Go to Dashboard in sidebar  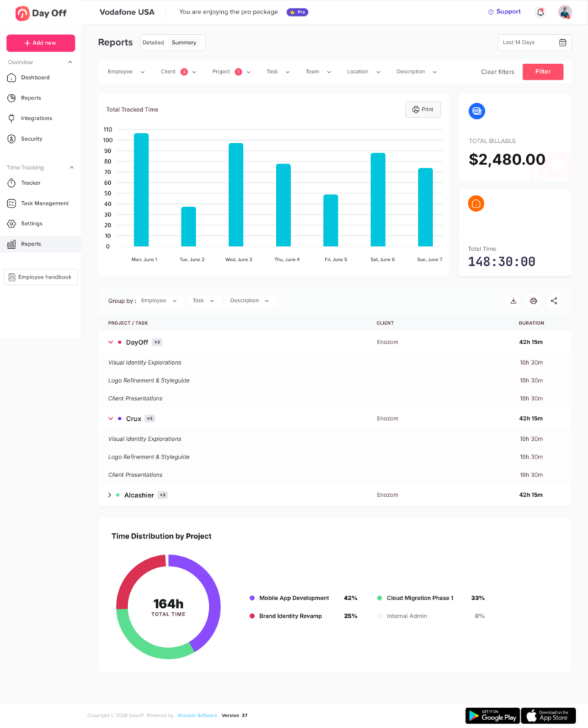point(36,77)
